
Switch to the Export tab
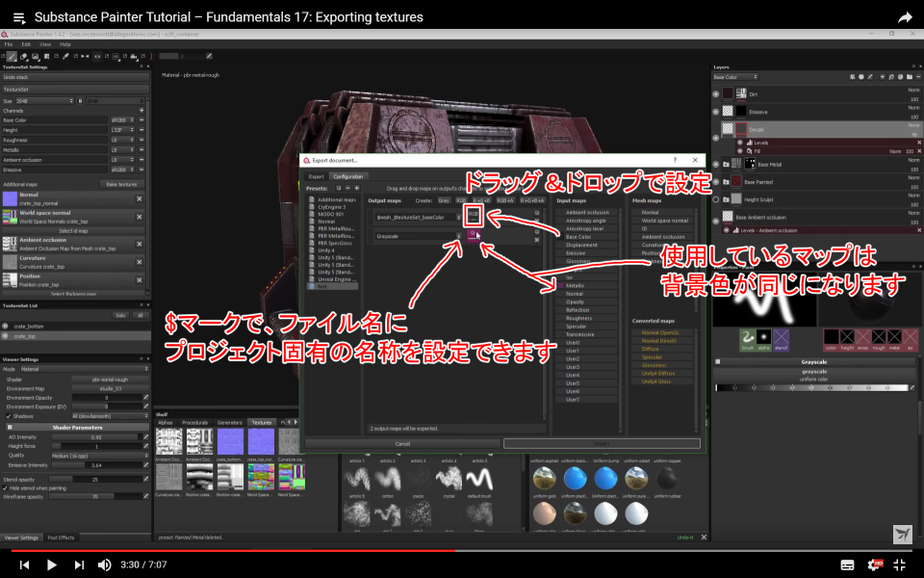coord(317,176)
